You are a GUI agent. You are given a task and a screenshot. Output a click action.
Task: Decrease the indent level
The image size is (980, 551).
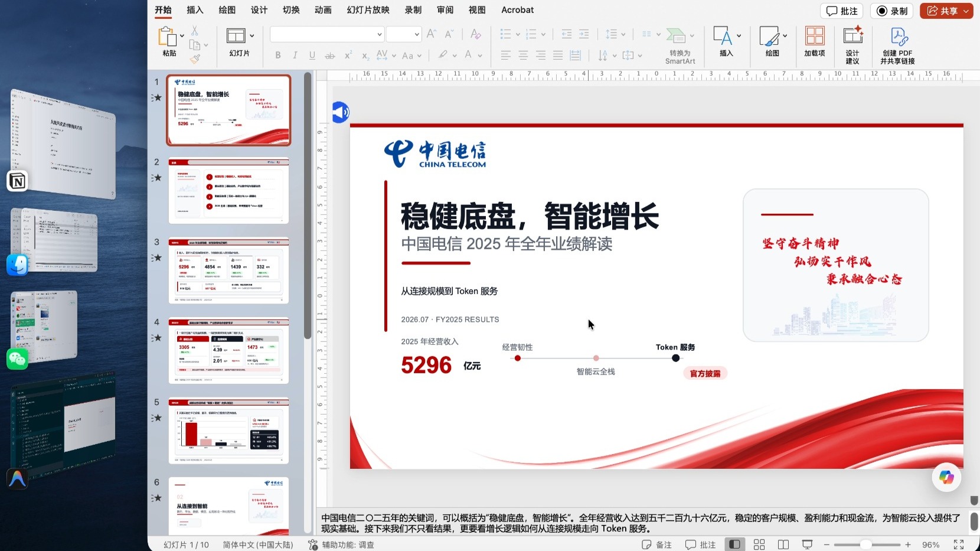click(x=567, y=34)
